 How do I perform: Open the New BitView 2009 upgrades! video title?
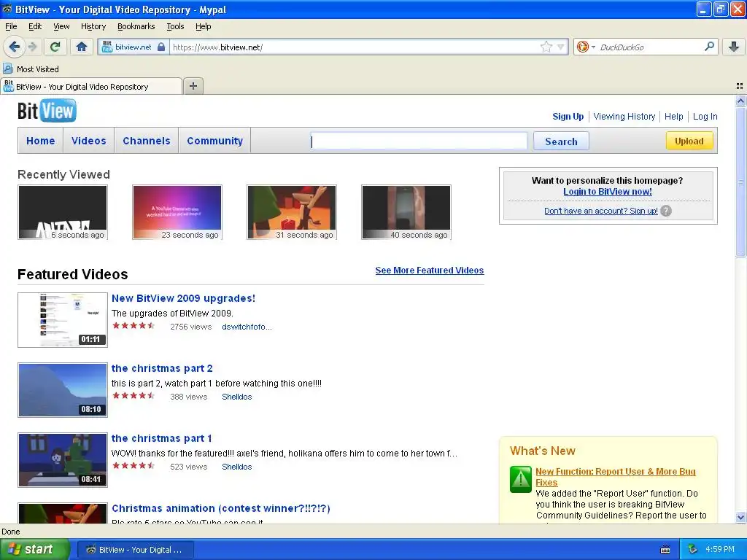tap(183, 298)
